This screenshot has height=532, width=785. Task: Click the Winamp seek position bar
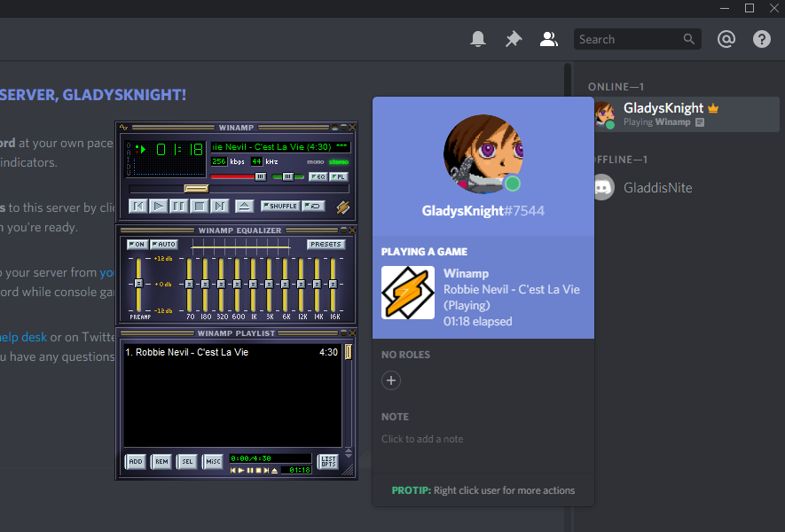239,189
